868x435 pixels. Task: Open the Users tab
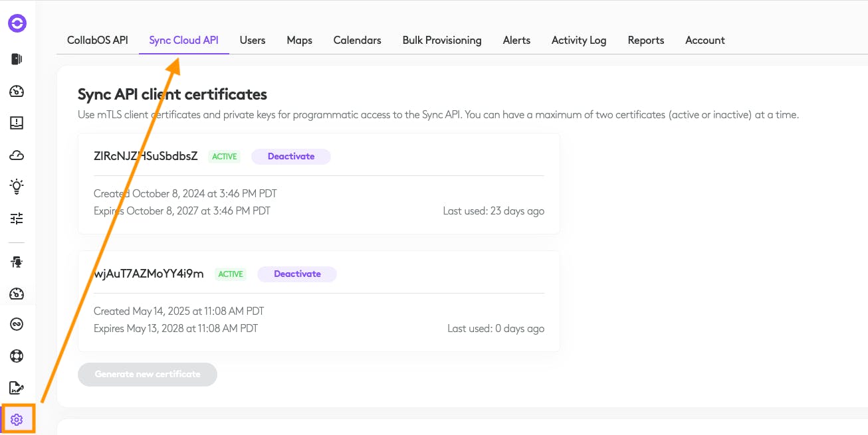[x=253, y=40]
